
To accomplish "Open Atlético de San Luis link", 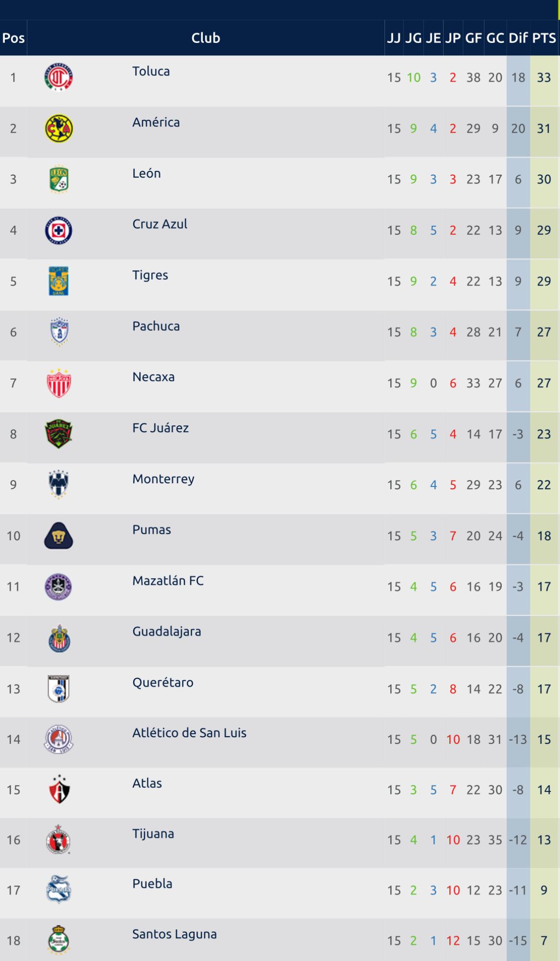I will [189, 733].
